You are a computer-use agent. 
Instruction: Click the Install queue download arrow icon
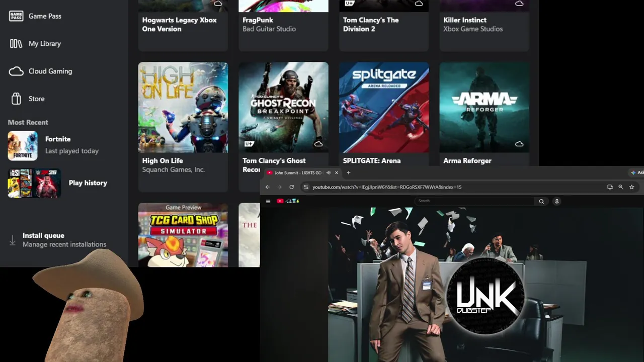(13, 240)
